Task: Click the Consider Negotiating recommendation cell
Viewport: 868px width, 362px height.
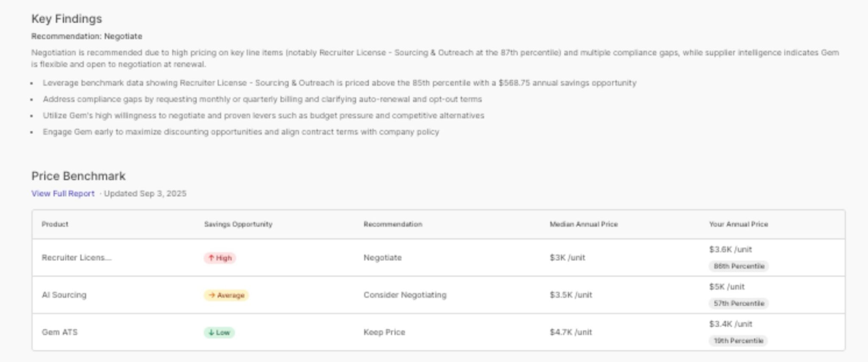Action: [405, 295]
